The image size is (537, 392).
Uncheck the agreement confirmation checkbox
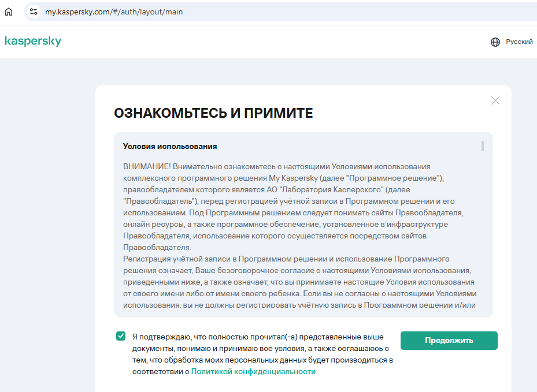(121, 336)
